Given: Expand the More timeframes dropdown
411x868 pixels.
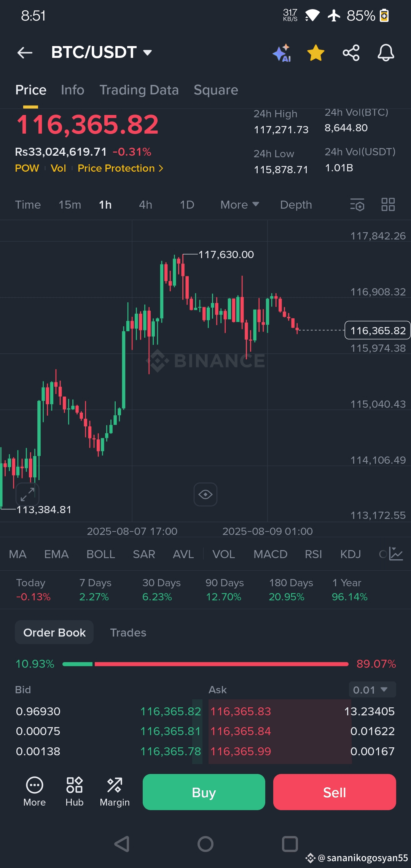Looking at the screenshot, I should point(240,205).
